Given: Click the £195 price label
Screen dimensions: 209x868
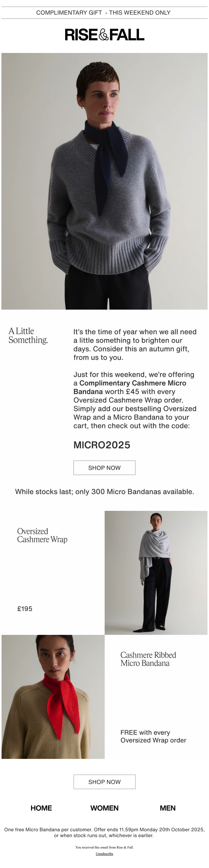Looking at the screenshot, I should pos(25,609).
